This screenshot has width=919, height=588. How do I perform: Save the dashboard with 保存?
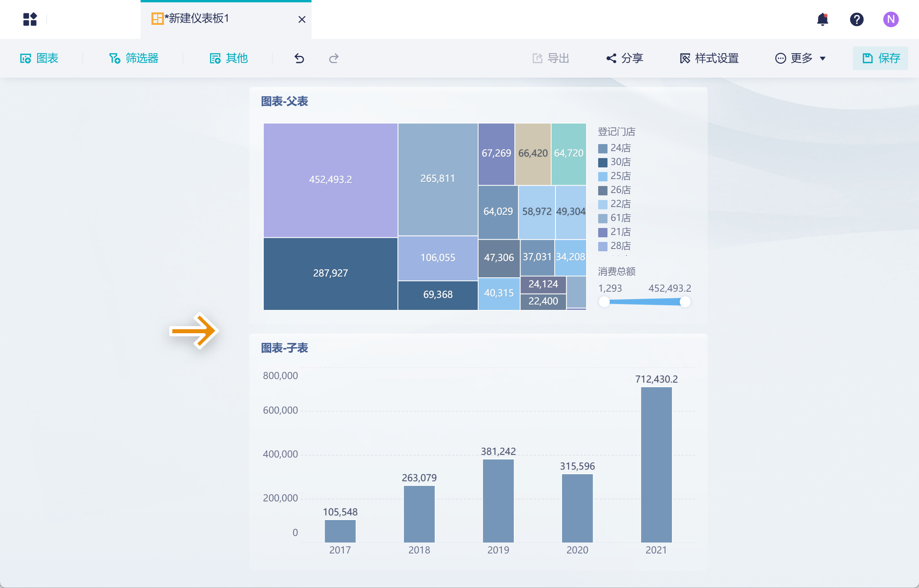click(x=881, y=58)
